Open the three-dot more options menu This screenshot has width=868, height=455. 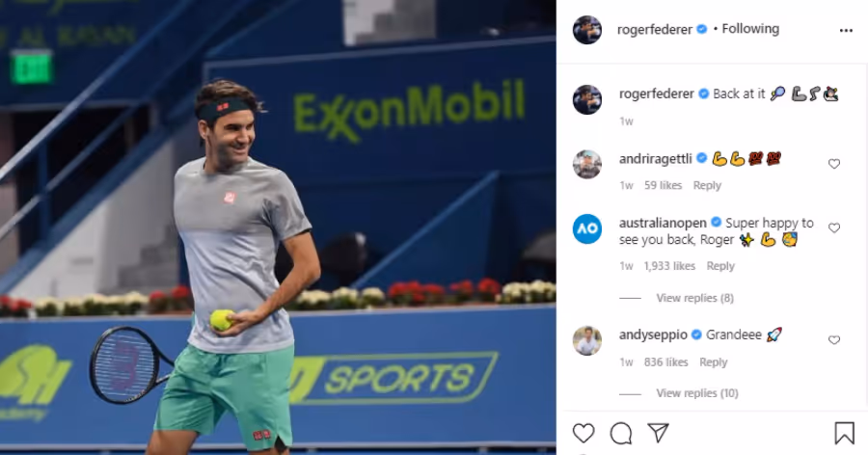pos(846,31)
